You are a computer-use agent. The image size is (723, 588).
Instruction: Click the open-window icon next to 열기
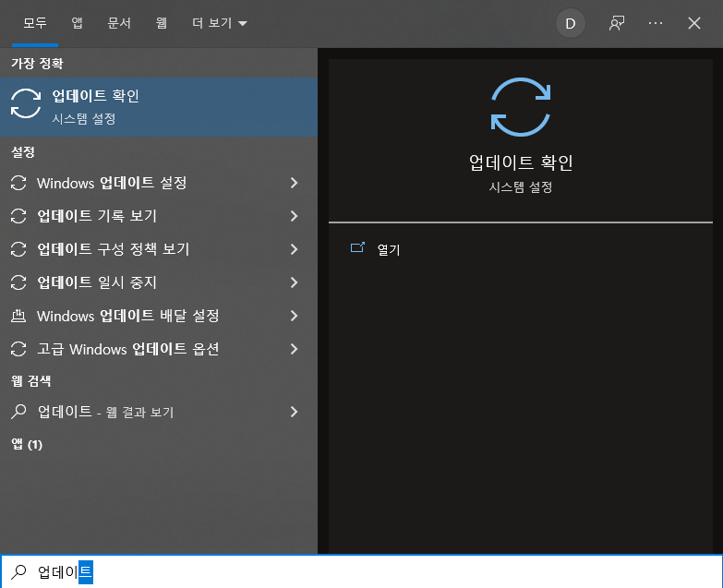point(358,248)
